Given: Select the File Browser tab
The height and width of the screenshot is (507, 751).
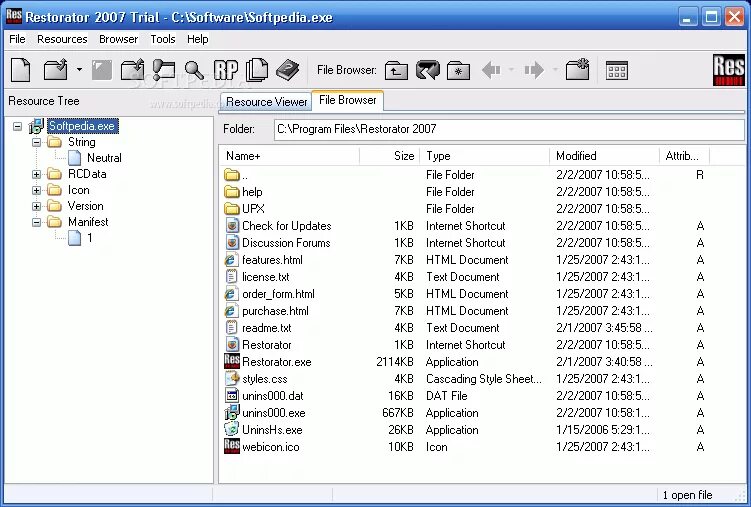Looking at the screenshot, I should click(348, 100).
